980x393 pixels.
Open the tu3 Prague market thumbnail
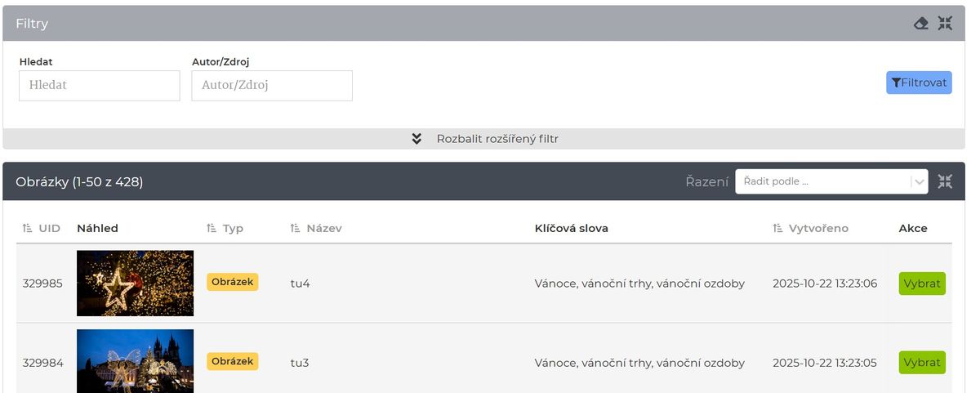point(135,360)
